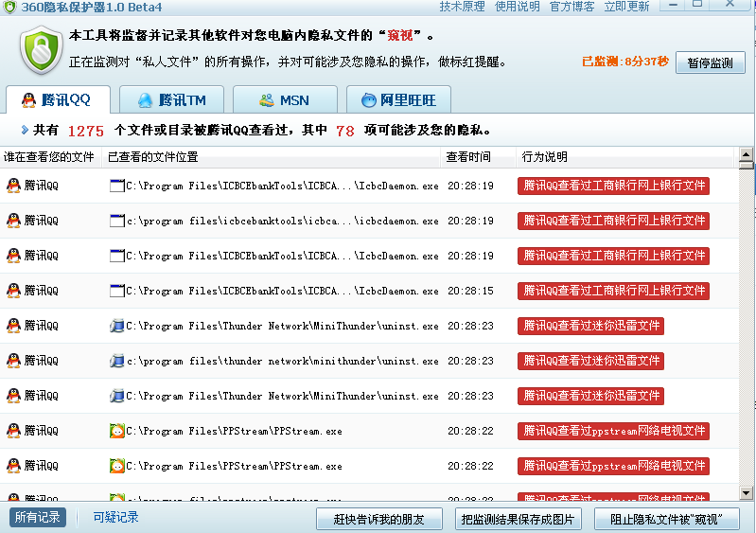Click 把监测结果保存成图片 button
Screen dimensions: 756x533
tap(518, 519)
